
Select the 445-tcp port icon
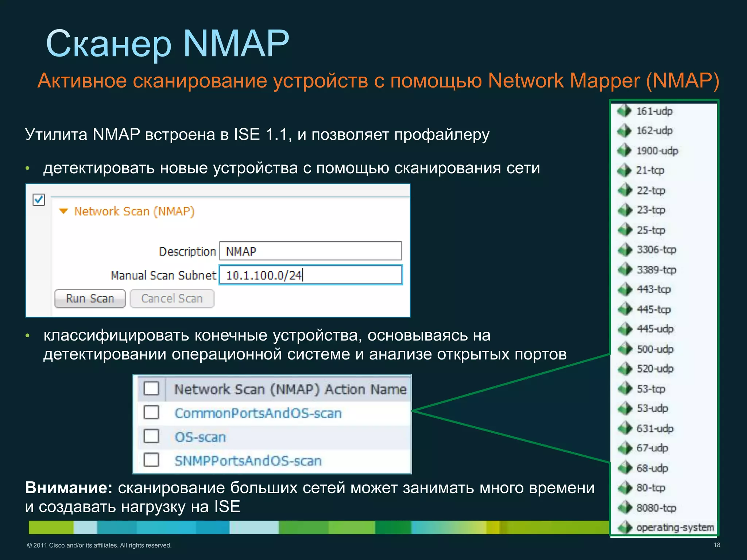point(625,309)
